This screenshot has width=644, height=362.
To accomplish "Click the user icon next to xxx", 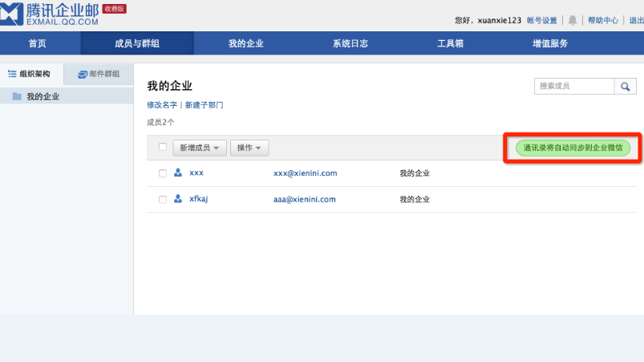I will click(x=177, y=173).
